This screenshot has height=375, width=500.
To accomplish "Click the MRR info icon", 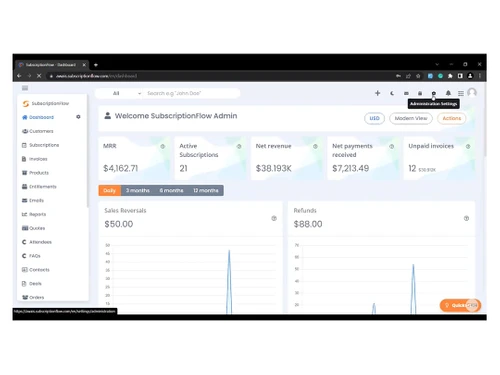I will [x=163, y=146].
